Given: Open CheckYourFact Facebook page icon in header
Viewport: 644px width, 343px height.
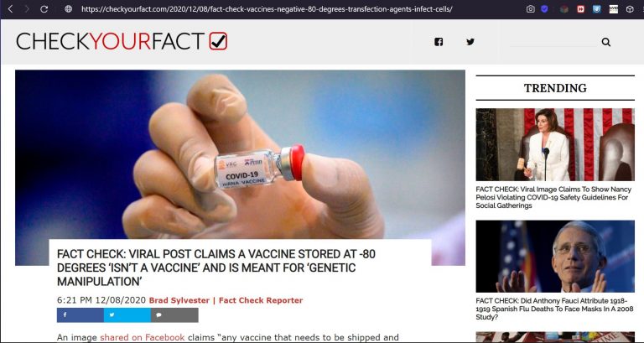Looking at the screenshot, I should tap(439, 41).
